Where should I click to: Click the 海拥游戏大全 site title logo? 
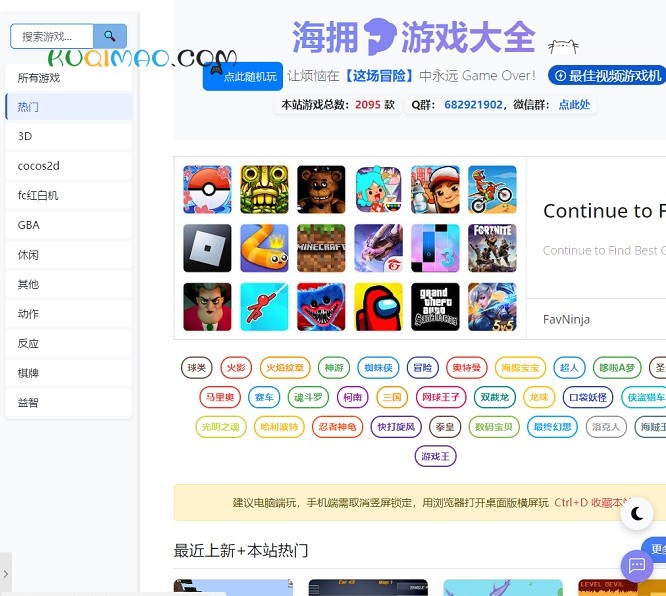414,37
